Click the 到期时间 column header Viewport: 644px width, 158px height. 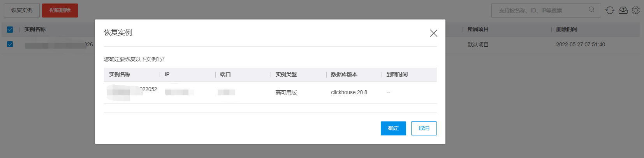tap(397, 75)
